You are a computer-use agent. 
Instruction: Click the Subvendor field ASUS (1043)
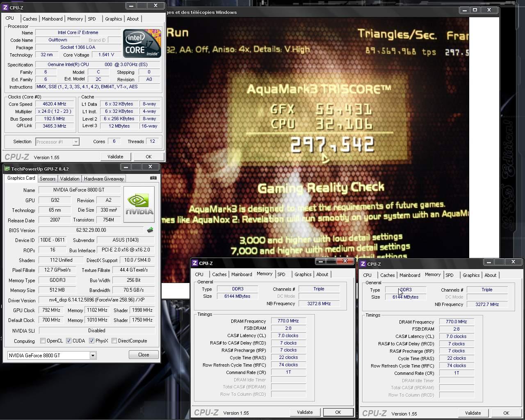coord(126,240)
